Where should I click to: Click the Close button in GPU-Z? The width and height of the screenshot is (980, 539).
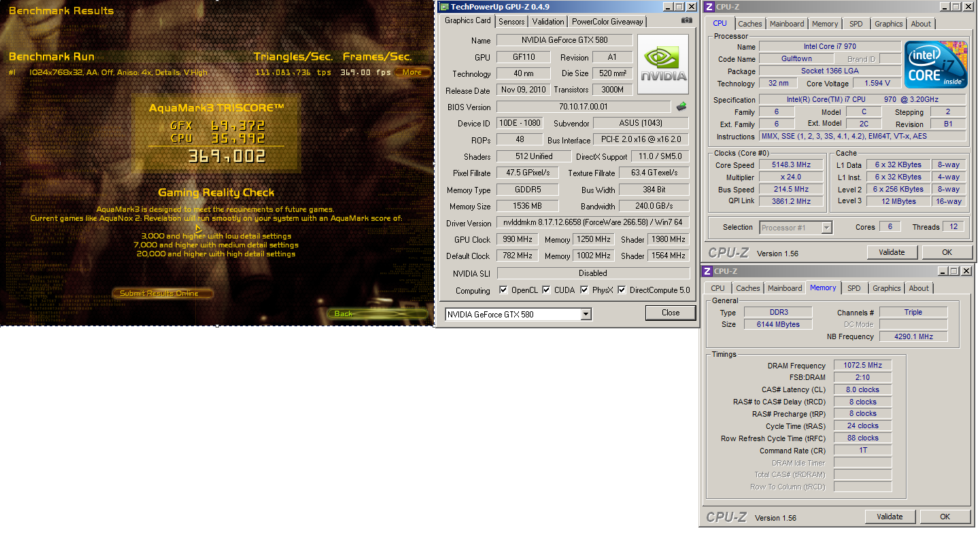671,313
